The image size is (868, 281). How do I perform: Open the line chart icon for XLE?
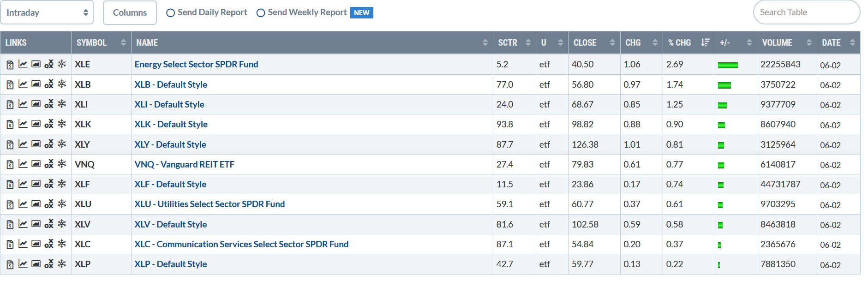[23, 64]
